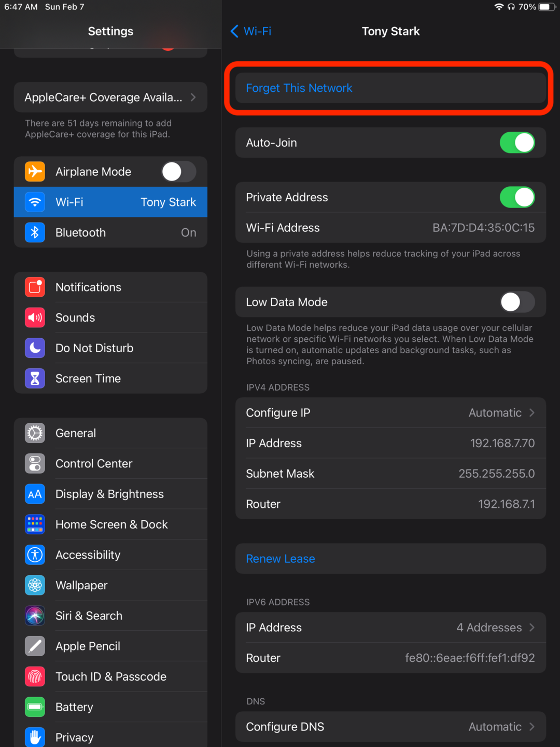This screenshot has width=560, height=747.
Task: Tap Forget This Network
Action: [x=390, y=88]
